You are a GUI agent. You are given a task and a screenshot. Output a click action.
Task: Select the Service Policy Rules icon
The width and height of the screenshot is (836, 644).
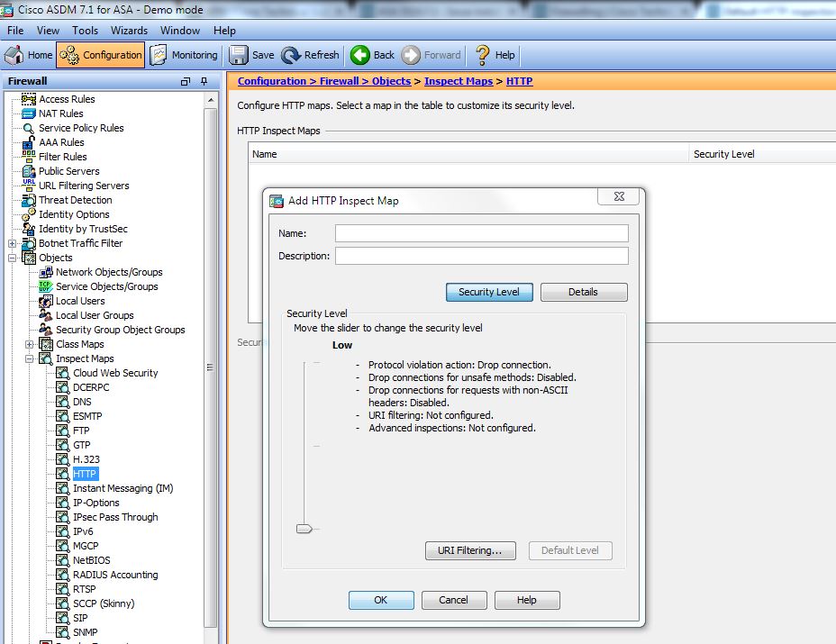[x=29, y=128]
